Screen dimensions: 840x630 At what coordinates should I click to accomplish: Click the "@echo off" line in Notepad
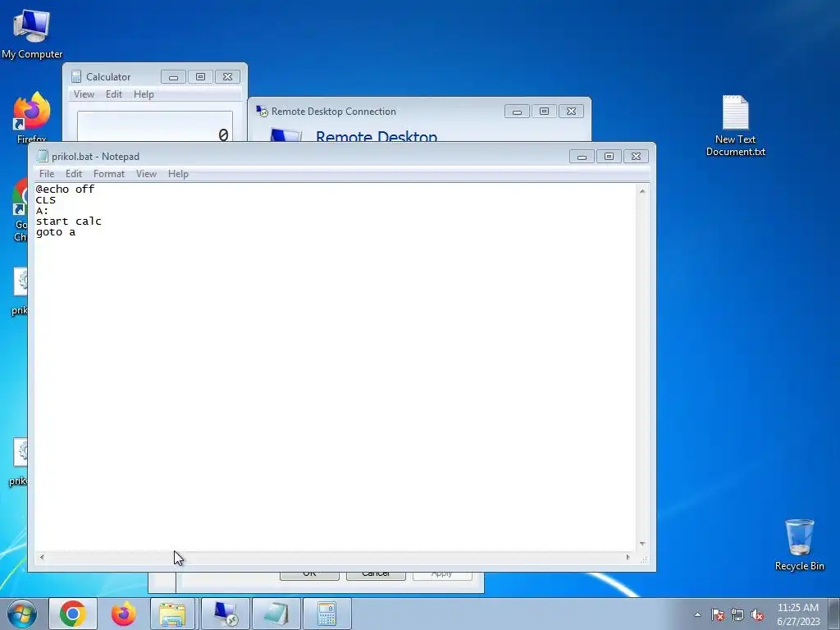click(65, 189)
